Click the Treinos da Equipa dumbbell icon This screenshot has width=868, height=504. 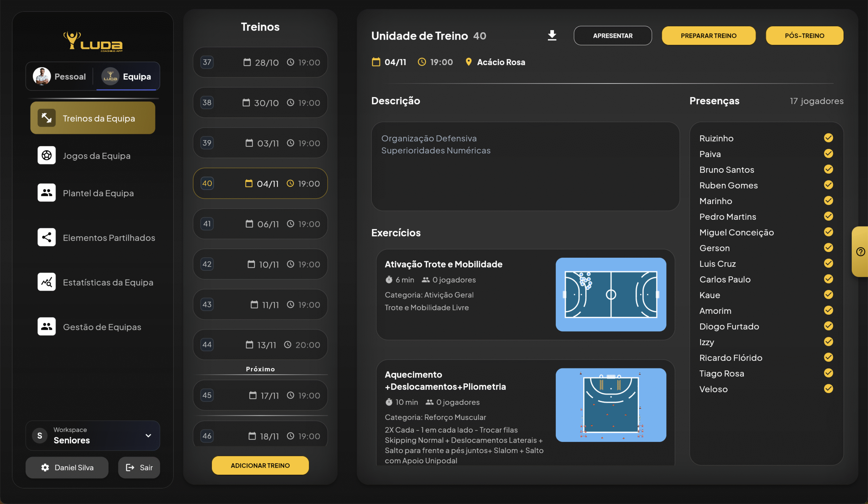(x=46, y=118)
